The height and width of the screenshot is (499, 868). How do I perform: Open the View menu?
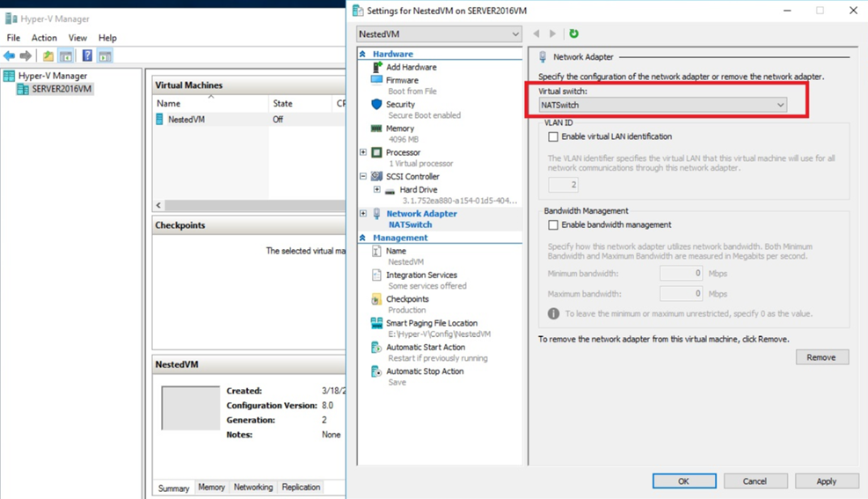[77, 38]
